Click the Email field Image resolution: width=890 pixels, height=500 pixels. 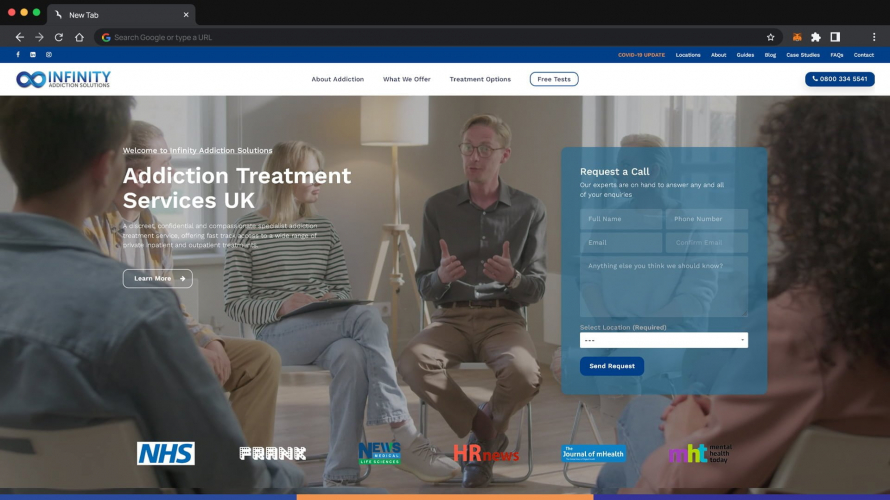621,243
